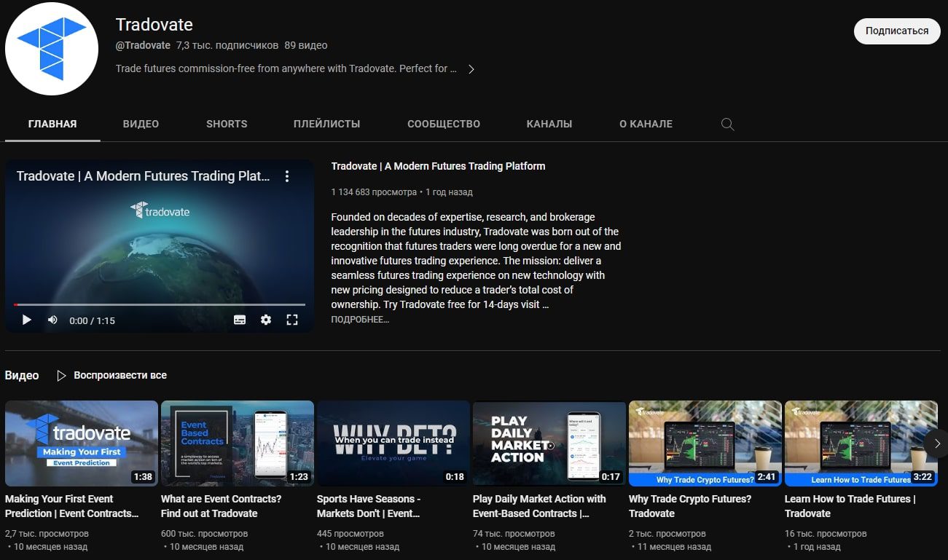Screen dimensions: 948x560
Task: Click the overlay title inside video player
Action: pyautogui.click(x=143, y=176)
